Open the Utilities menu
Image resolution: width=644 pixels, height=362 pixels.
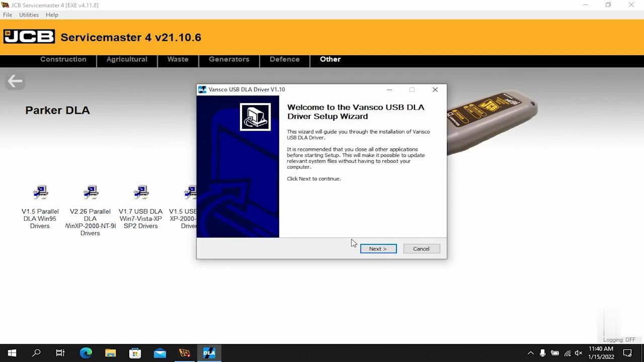tap(29, 15)
